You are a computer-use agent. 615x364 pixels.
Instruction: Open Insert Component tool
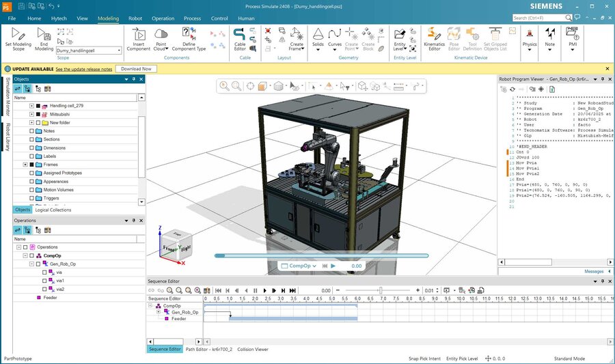(x=139, y=39)
